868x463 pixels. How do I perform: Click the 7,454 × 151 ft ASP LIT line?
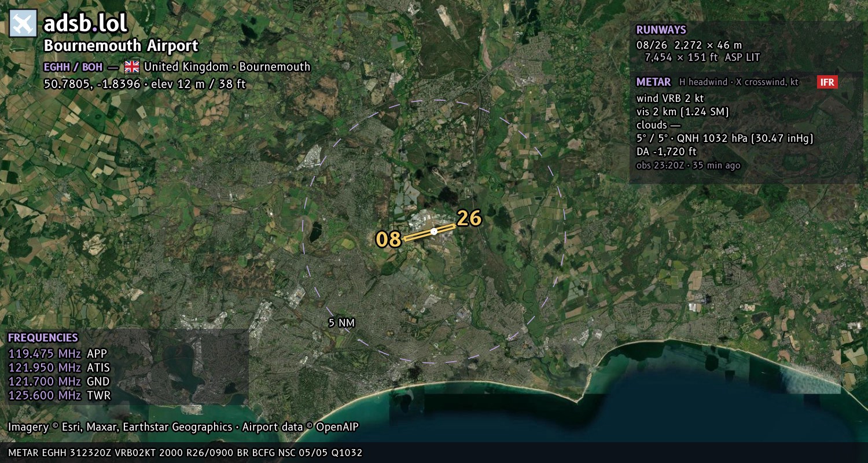click(703, 57)
